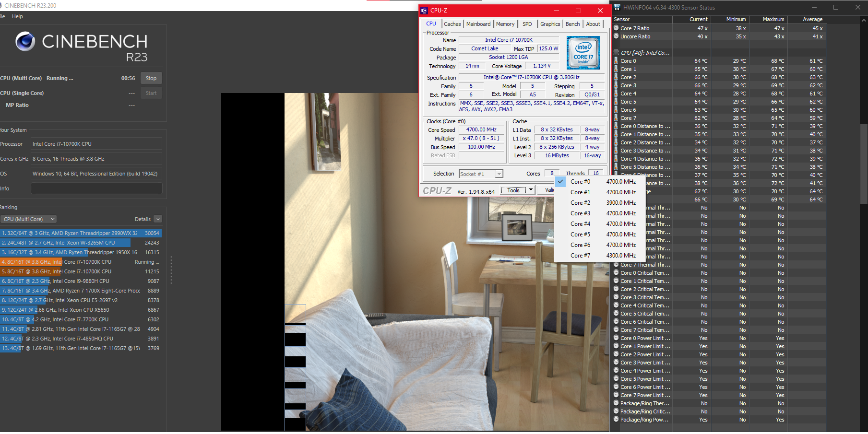Screen dimensions: 868x434
Task: Select Core #6 in CPU-Z core menu
Action: pyautogui.click(x=599, y=245)
